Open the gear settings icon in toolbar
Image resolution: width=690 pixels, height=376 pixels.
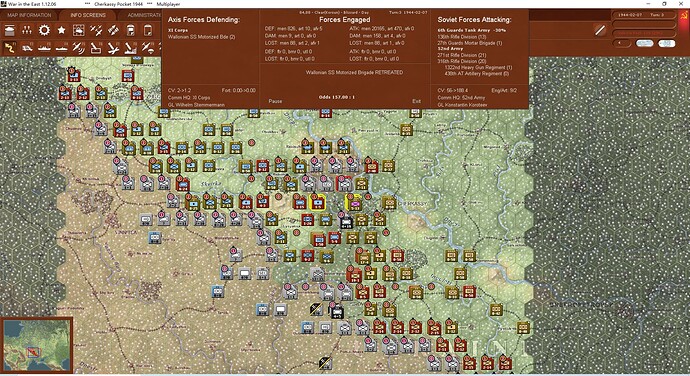coord(44,30)
